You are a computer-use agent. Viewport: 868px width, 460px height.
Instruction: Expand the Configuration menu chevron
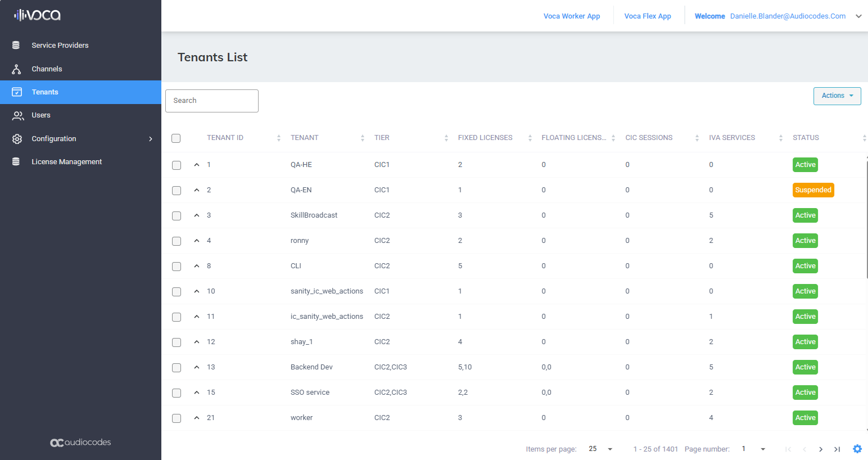point(150,139)
